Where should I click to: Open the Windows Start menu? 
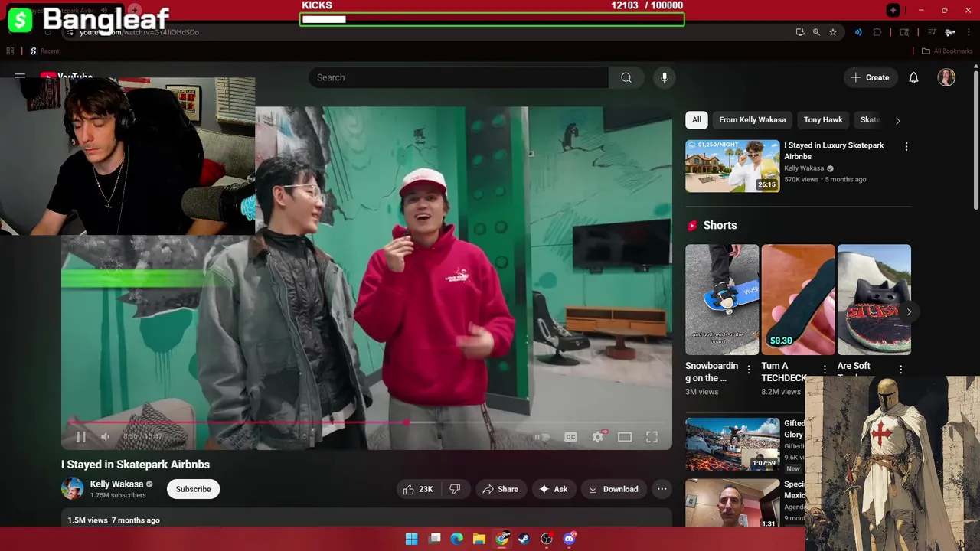click(x=411, y=539)
